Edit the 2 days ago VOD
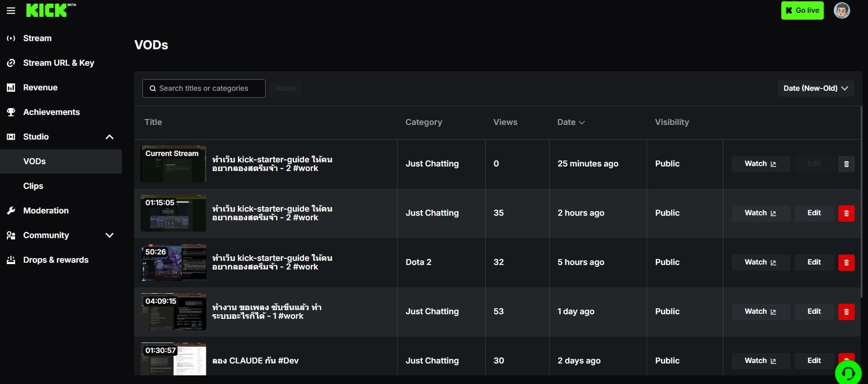868x384 pixels. click(814, 361)
